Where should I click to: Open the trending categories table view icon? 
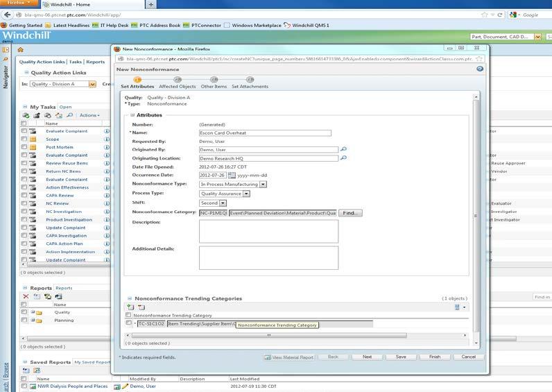click(457, 307)
